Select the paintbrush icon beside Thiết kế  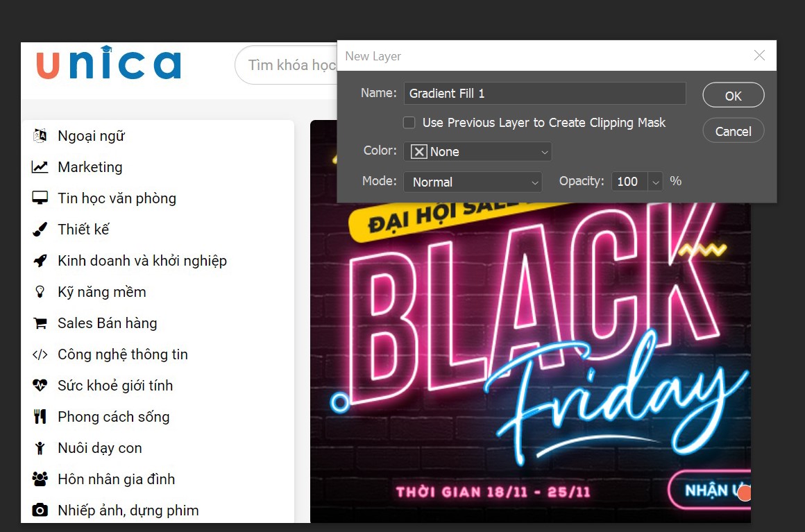coord(40,230)
